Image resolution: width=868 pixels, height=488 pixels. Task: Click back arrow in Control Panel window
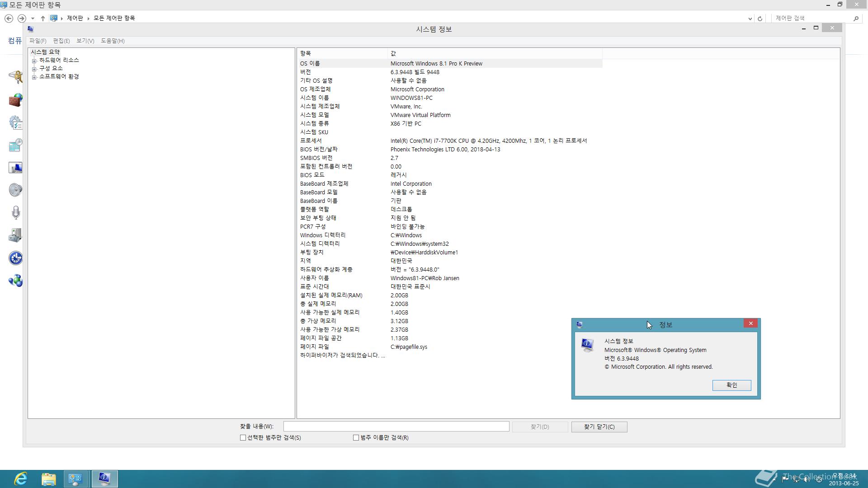pos(9,18)
